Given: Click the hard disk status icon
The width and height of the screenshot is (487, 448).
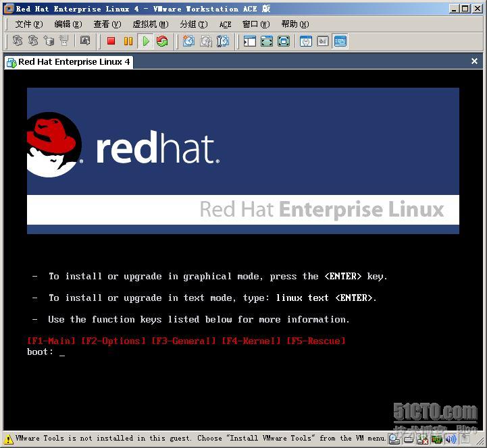Looking at the screenshot, I should pyautogui.click(x=409, y=439).
